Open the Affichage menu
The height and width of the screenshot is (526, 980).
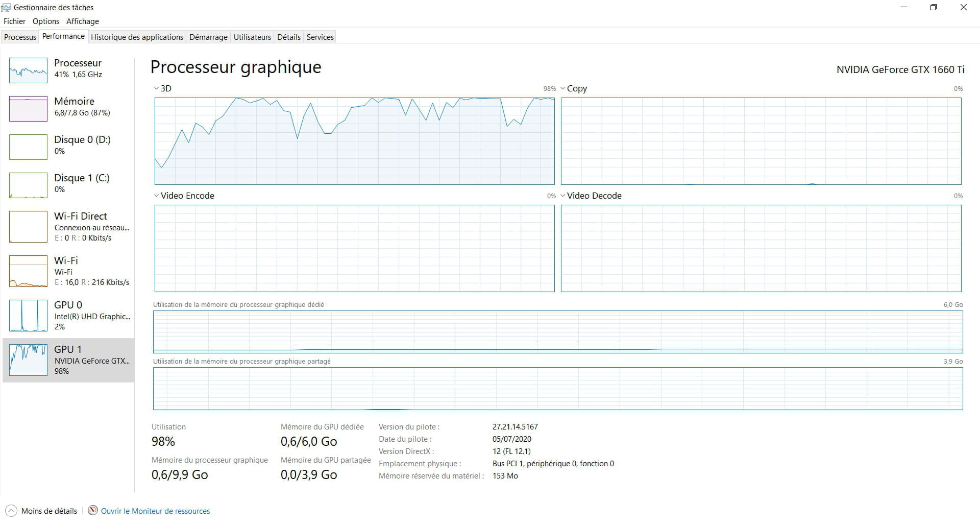point(82,21)
